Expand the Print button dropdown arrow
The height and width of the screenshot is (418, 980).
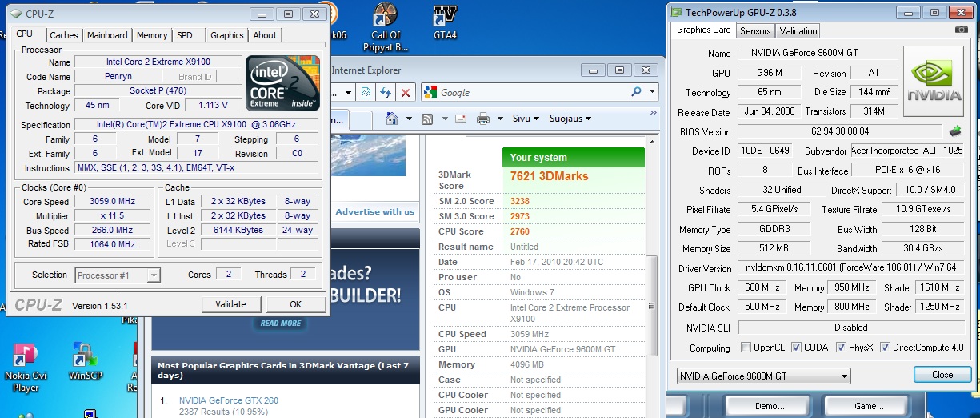[x=499, y=119]
